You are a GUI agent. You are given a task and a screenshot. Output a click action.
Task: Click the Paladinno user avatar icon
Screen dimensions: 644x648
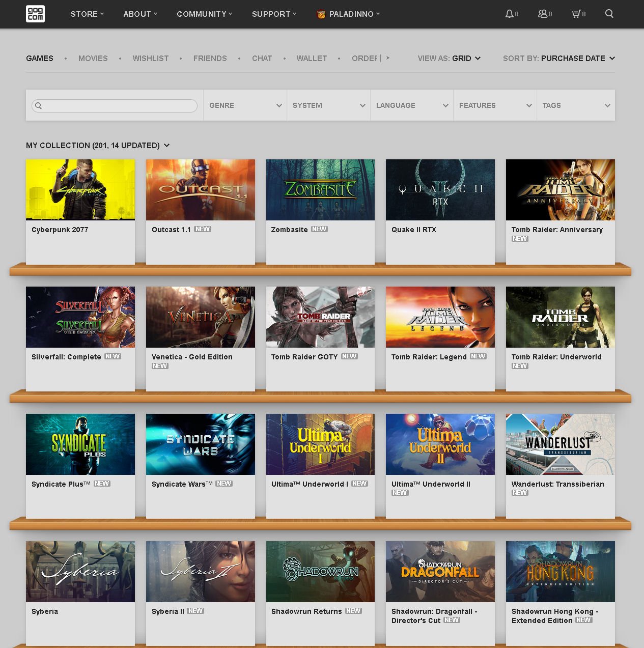(x=321, y=14)
